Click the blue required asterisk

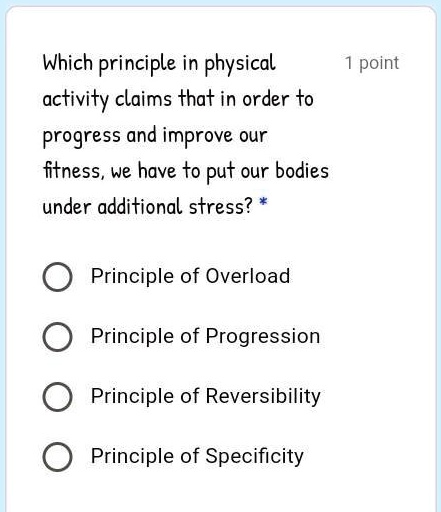coord(263,202)
